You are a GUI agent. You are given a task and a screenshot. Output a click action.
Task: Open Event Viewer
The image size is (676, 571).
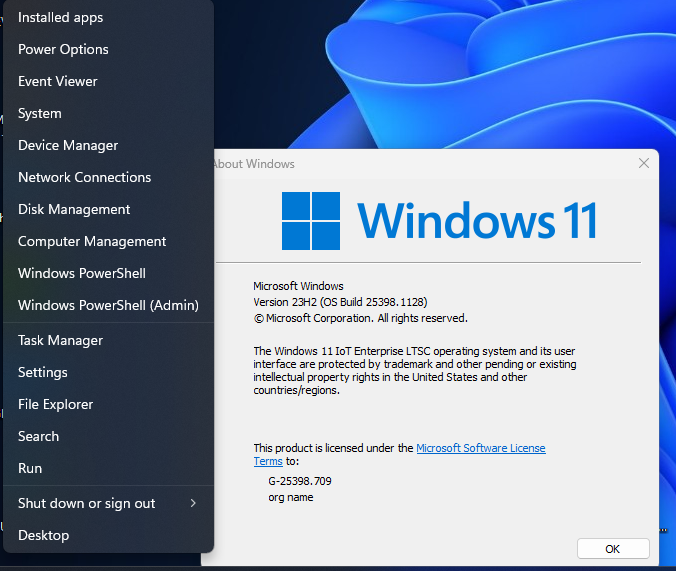click(108, 82)
